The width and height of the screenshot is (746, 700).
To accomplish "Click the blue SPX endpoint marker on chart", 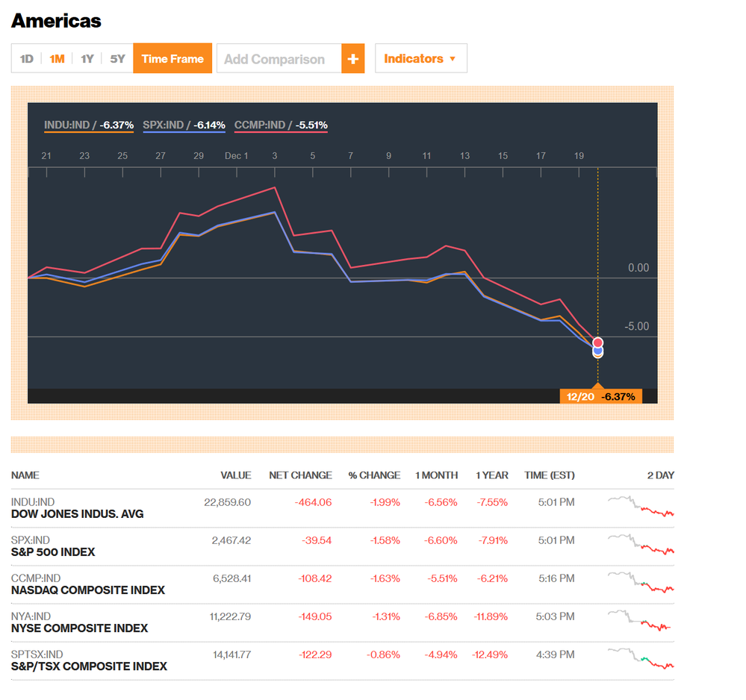I will 597,351.
